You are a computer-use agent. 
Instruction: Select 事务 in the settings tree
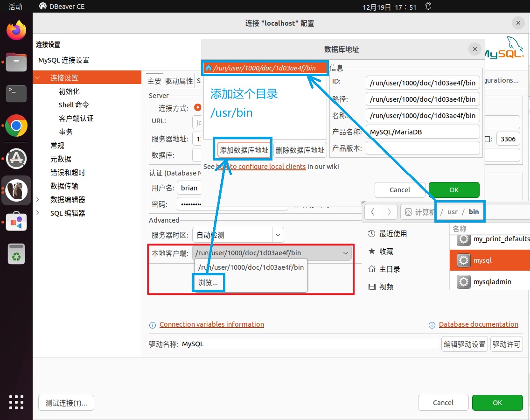point(66,132)
